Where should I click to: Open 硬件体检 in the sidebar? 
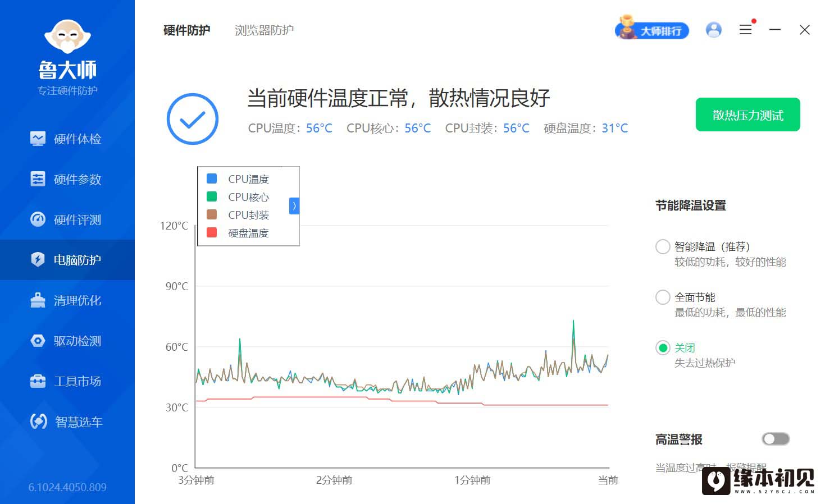coord(67,139)
